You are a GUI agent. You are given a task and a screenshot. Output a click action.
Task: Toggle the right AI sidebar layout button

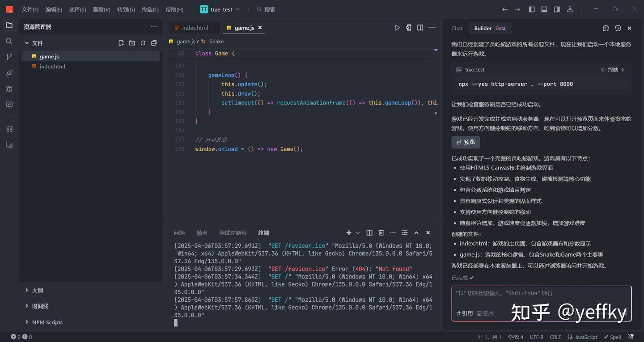[557, 9]
